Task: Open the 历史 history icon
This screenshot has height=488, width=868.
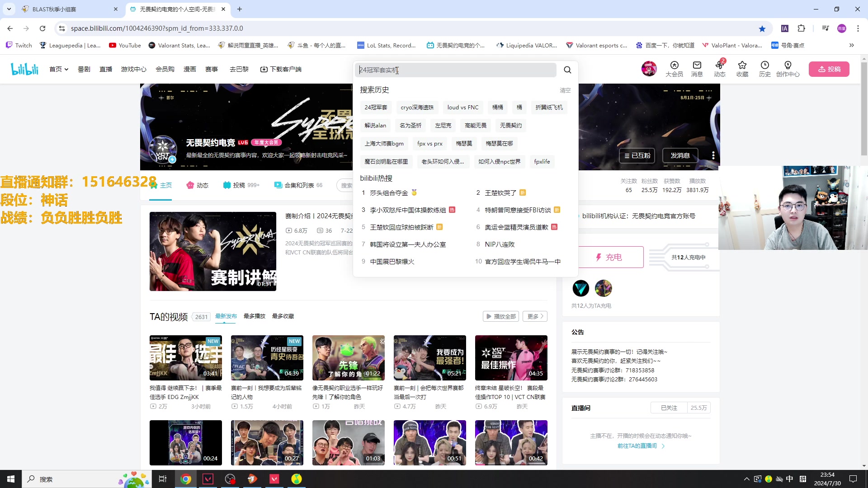Action: [x=764, y=69]
